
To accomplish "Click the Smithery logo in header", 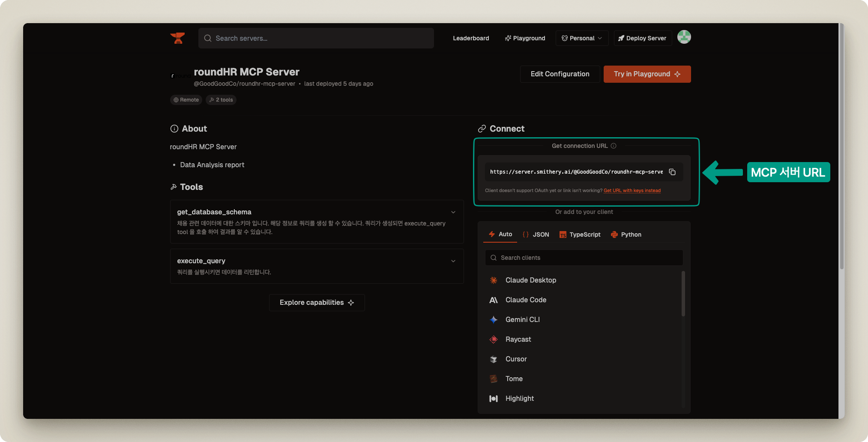I will pyautogui.click(x=177, y=38).
